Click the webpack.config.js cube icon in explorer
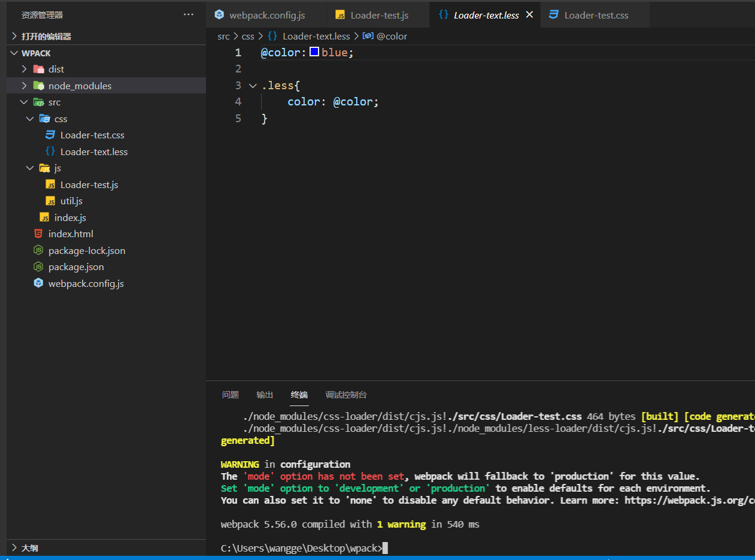This screenshot has width=755, height=560. (x=39, y=283)
